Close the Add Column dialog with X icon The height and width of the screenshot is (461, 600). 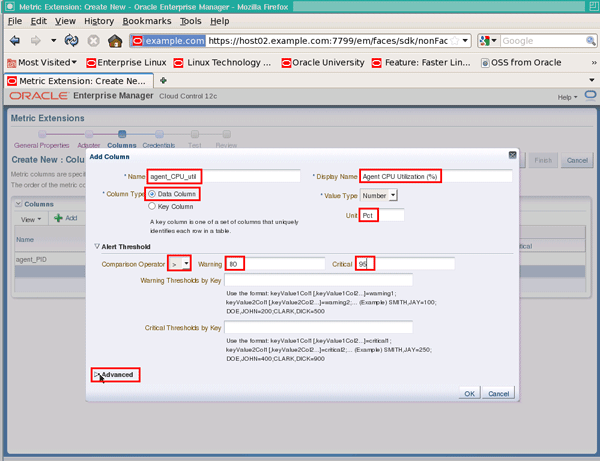512,155
